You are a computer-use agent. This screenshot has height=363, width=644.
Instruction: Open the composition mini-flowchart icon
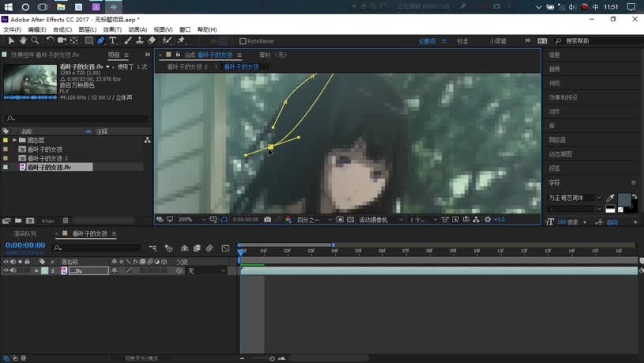point(153,248)
